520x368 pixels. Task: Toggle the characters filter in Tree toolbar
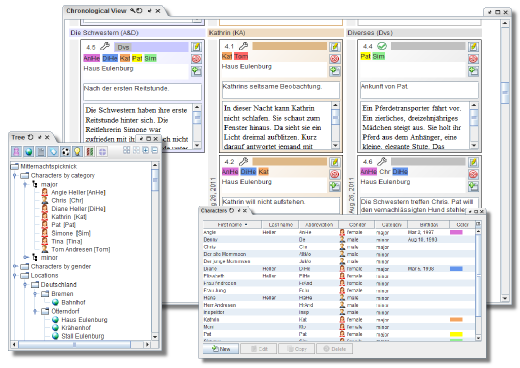[16, 152]
